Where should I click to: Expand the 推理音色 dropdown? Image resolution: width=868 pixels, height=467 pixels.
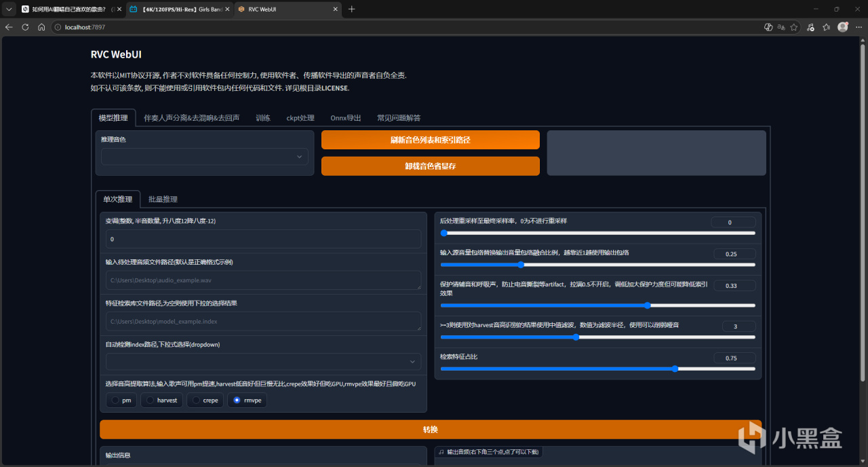point(205,157)
